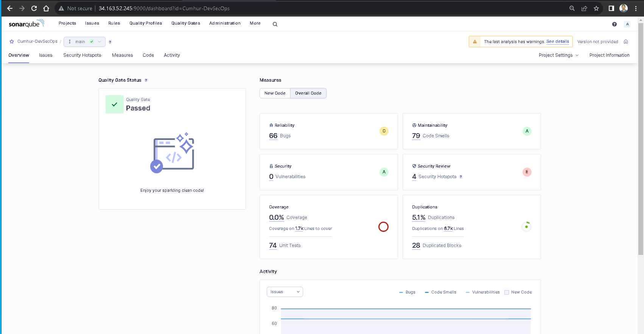
Task: Open the 0.0% Coverage link
Action: pyautogui.click(x=276, y=217)
